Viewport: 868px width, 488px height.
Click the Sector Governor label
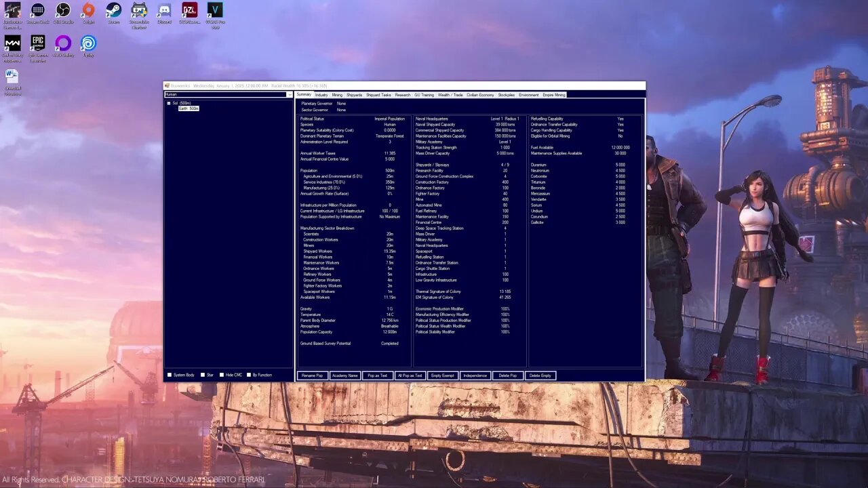tap(315, 110)
